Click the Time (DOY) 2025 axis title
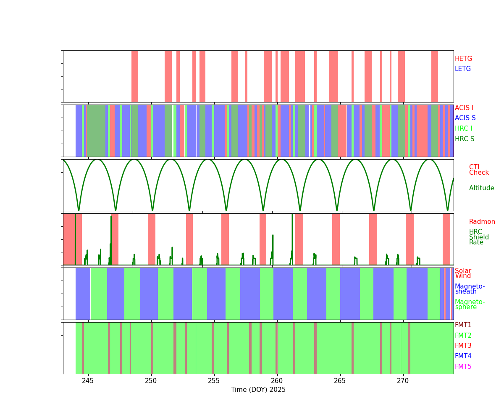504x420 pixels. pos(258,390)
